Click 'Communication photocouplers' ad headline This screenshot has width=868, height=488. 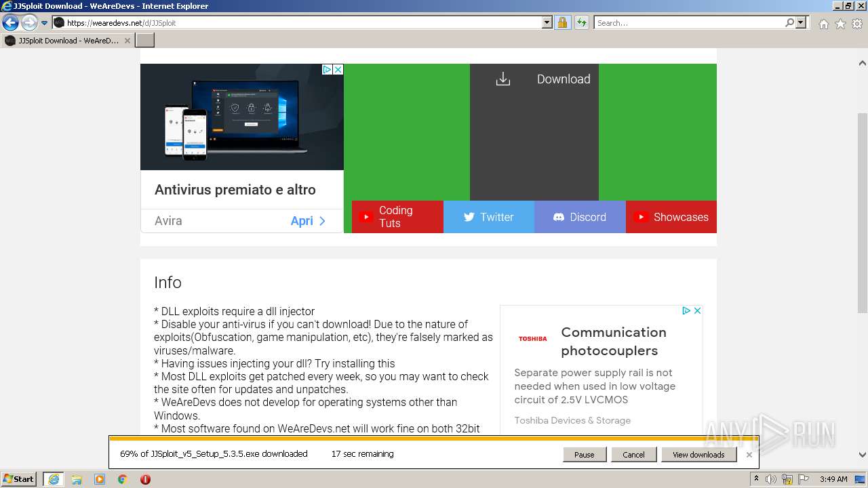[x=614, y=341]
